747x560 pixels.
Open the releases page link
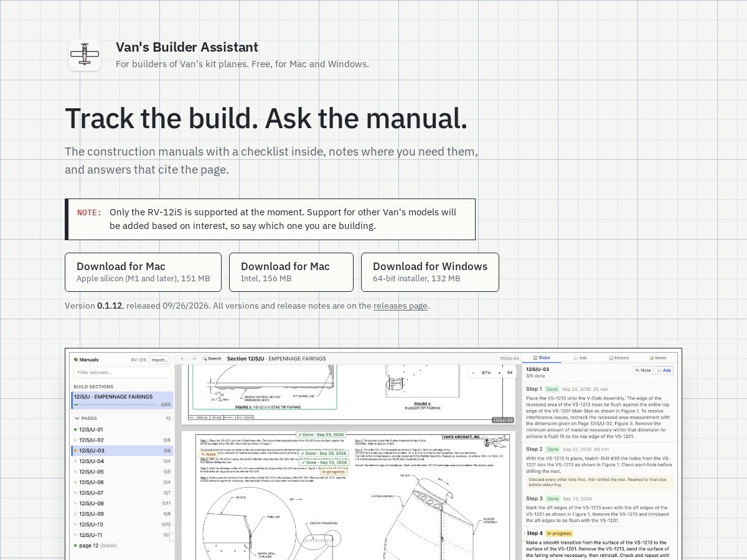coord(400,306)
